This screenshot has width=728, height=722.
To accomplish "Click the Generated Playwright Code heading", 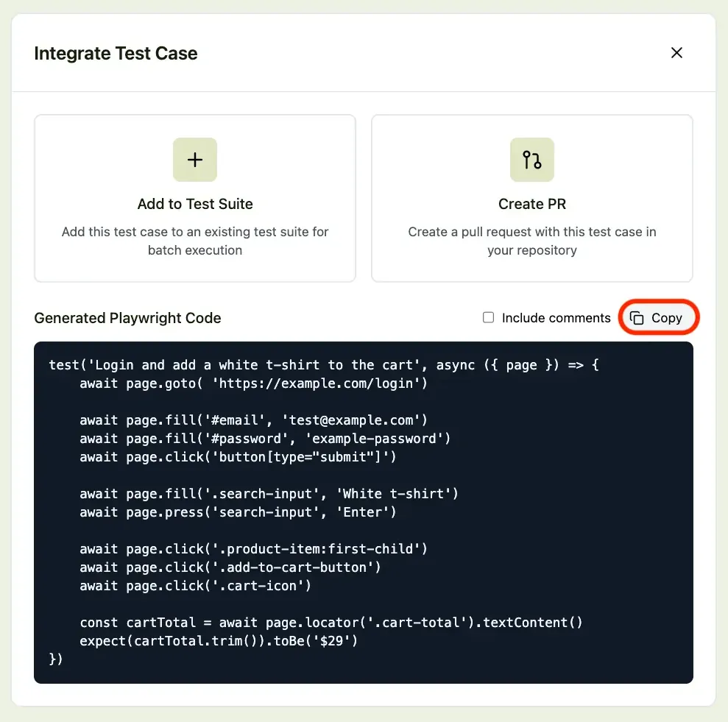I will click(x=127, y=317).
